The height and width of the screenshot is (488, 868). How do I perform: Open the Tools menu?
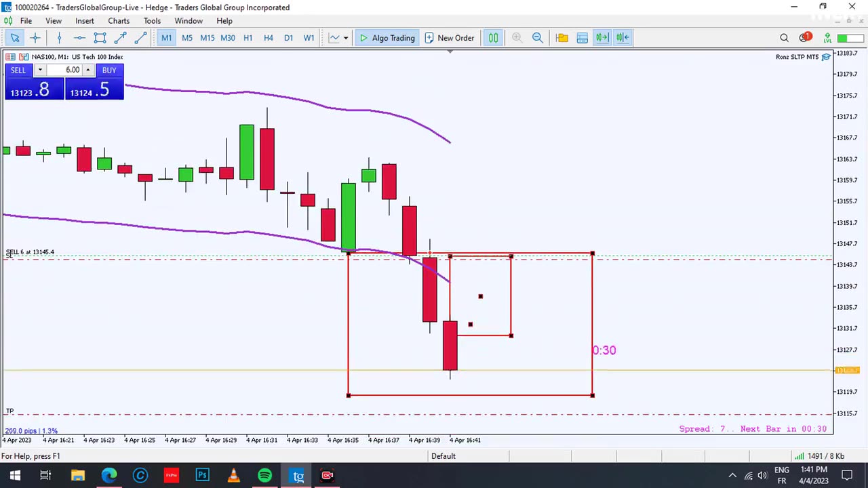[152, 21]
